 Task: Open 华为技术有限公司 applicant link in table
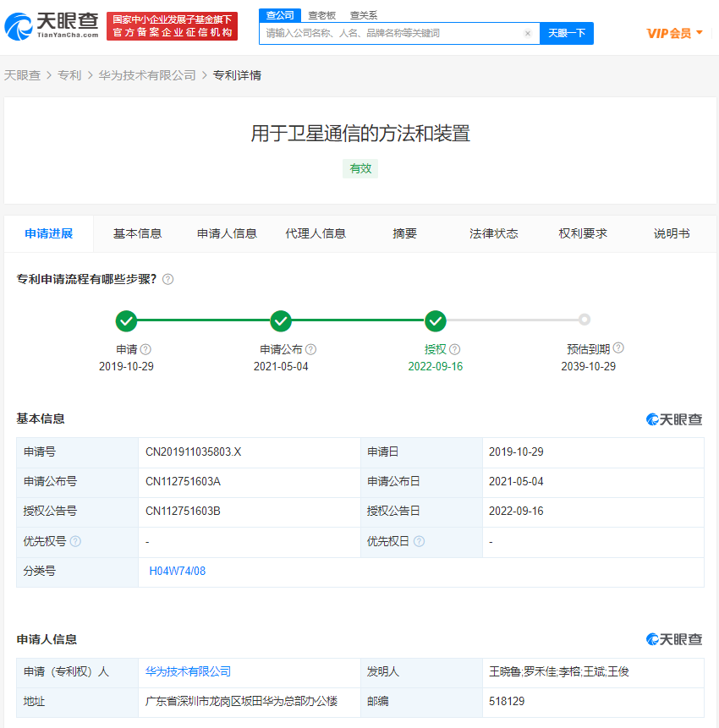pos(188,671)
